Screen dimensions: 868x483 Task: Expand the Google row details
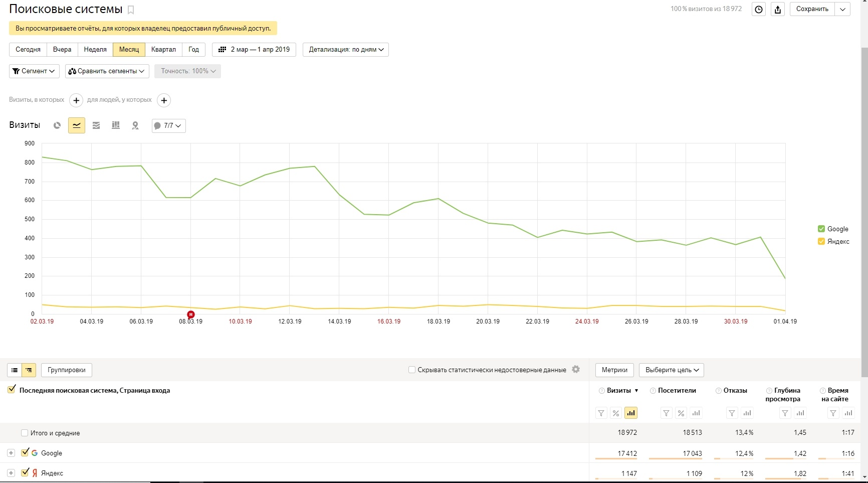pos(11,453)
